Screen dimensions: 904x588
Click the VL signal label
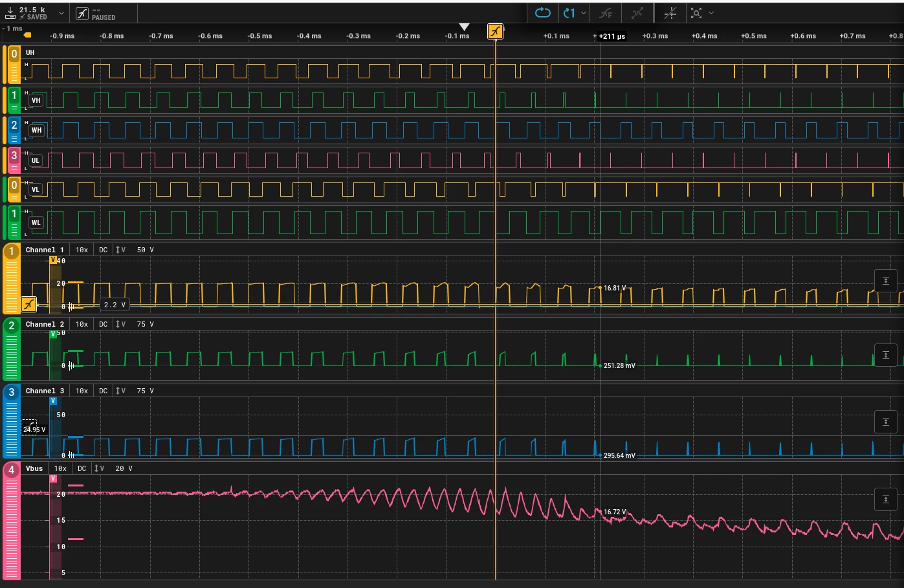[36, 190]
